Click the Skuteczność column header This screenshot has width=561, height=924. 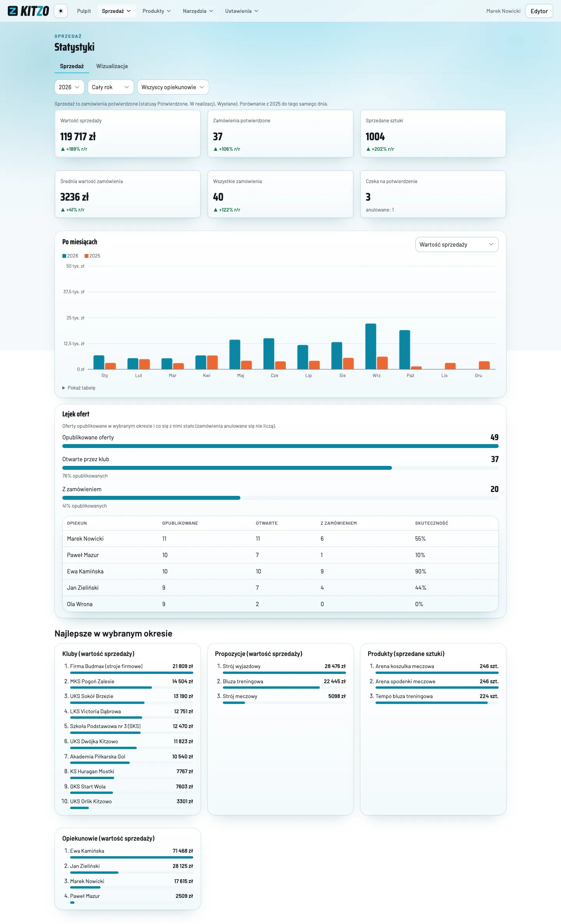click(x=432, y=523)
